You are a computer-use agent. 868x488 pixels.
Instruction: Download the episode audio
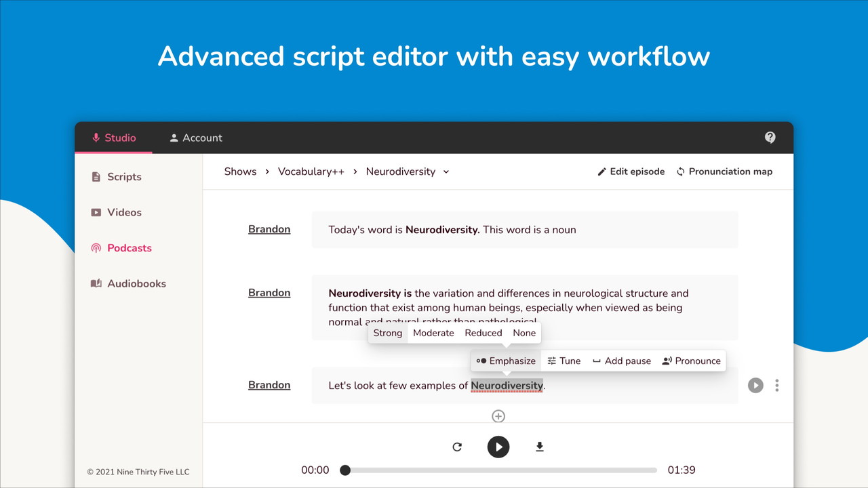click(540, 447)
